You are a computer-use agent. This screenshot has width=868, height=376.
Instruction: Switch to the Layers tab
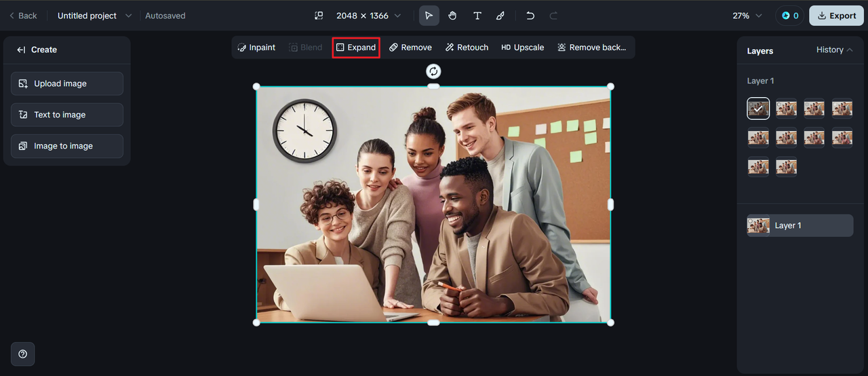pyautogui.click(x=760, y=51)
